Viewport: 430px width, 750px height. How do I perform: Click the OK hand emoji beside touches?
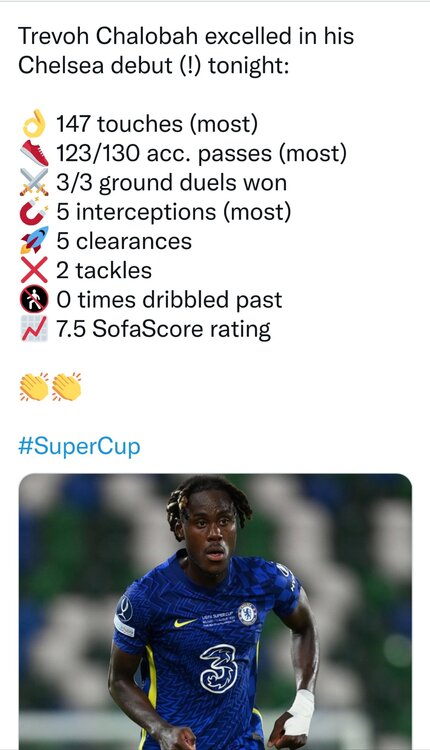coord(34,124)
